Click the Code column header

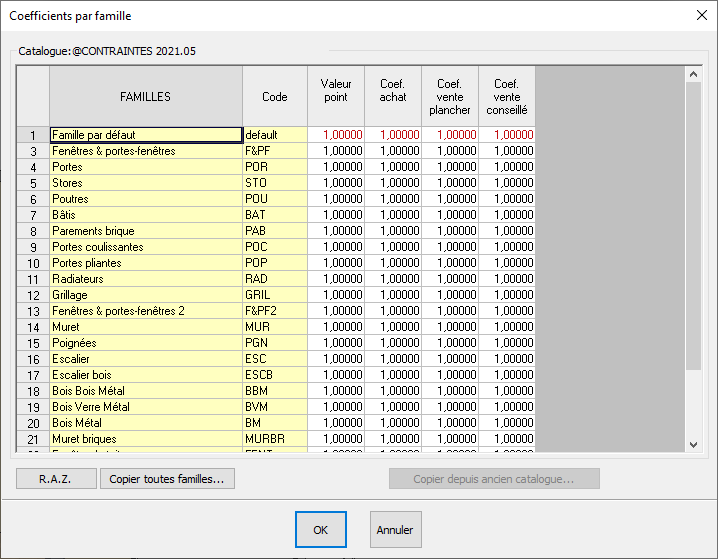click(274, 97)
